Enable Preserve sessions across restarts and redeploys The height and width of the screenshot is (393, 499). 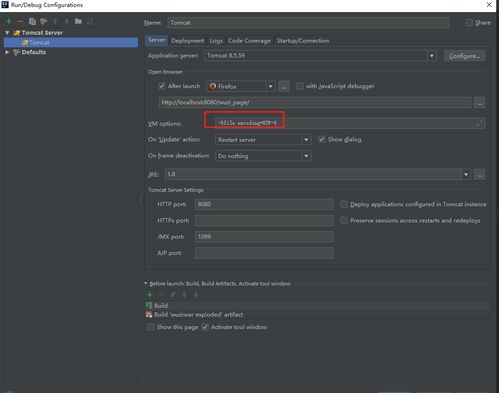tap(344, 220)
